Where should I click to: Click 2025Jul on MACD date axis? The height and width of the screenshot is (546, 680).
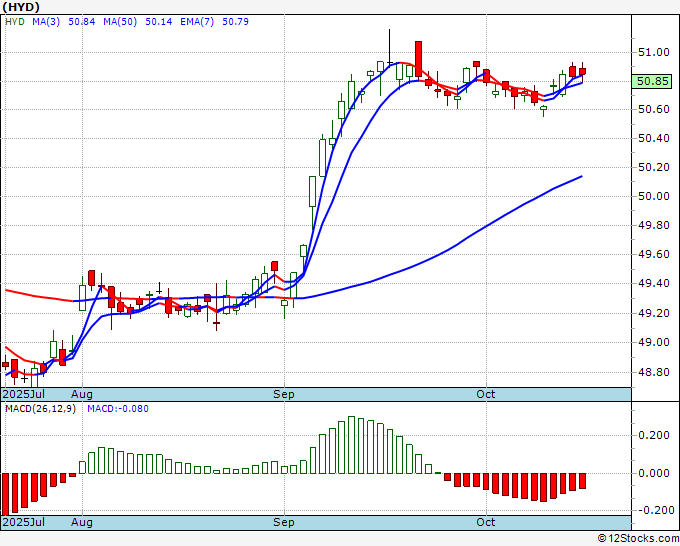(23, 522)
